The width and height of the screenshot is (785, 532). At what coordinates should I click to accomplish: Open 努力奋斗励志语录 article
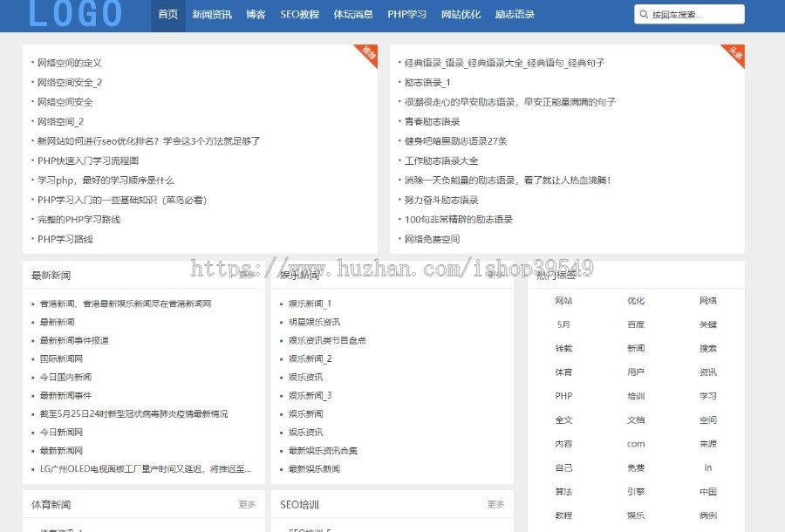441,200
